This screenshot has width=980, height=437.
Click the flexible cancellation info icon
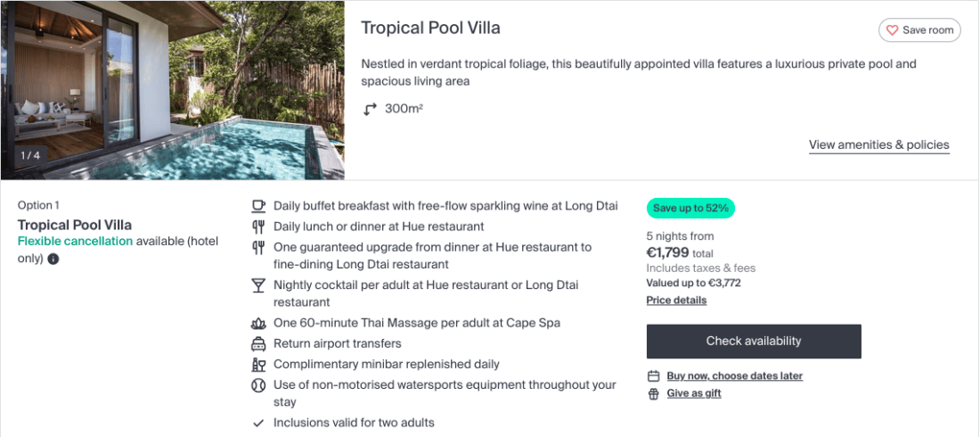(x=53, y=260)
